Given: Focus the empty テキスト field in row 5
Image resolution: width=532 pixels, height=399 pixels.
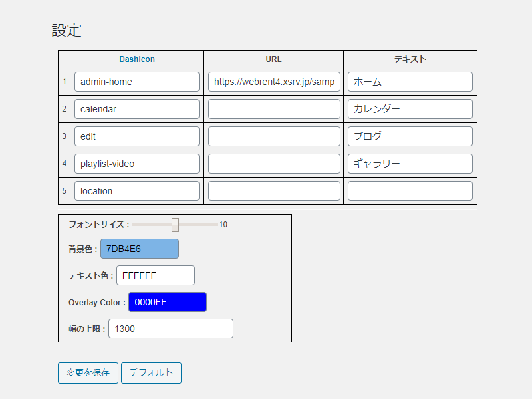Looking at the screenshot, I should tap(410, 191).
